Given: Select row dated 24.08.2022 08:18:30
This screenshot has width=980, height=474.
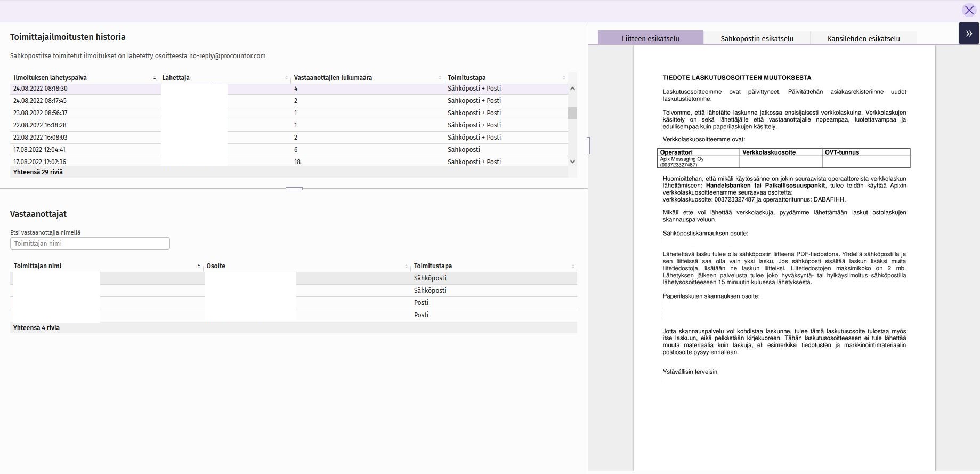Looking at the screenshot, I should pos(289,89).
